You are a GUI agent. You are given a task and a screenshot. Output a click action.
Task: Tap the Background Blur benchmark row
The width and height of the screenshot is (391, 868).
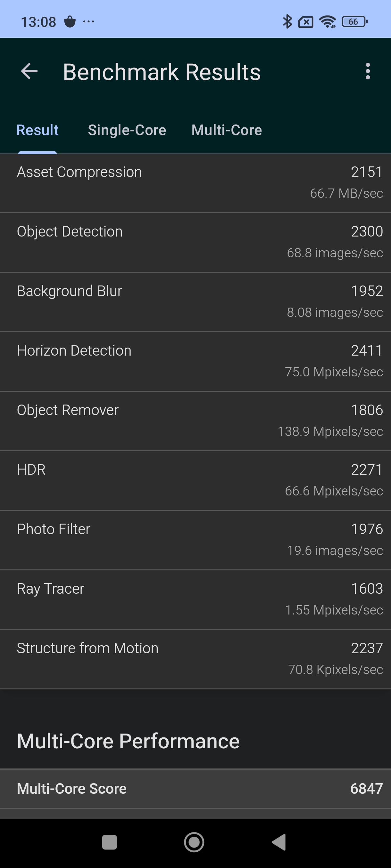click(x=195, y=302)
